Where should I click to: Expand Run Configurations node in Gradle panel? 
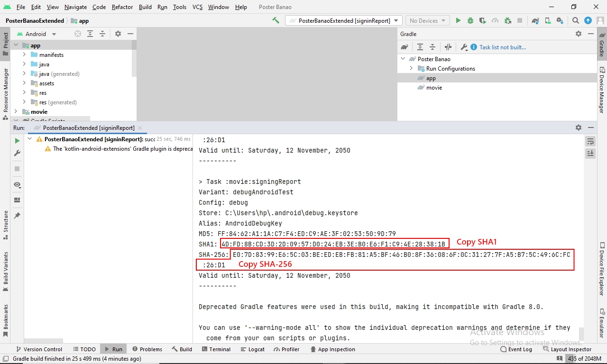[411, 68]
